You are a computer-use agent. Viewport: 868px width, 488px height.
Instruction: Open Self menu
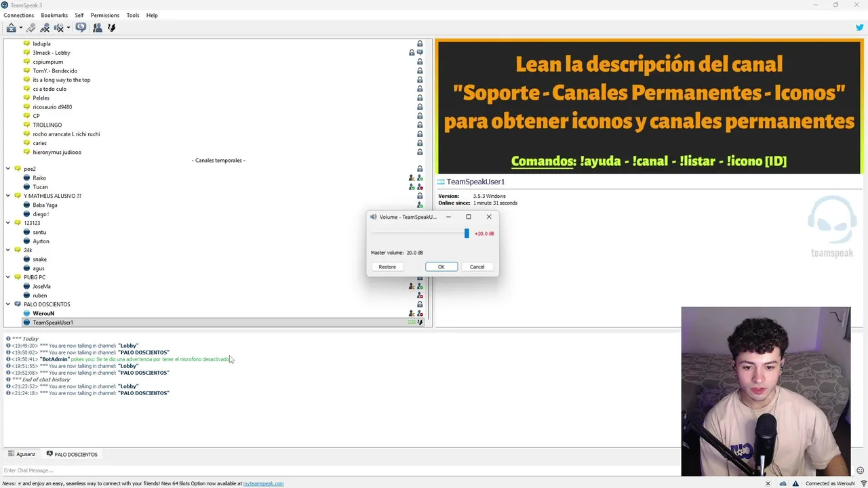tap(79, 15)
